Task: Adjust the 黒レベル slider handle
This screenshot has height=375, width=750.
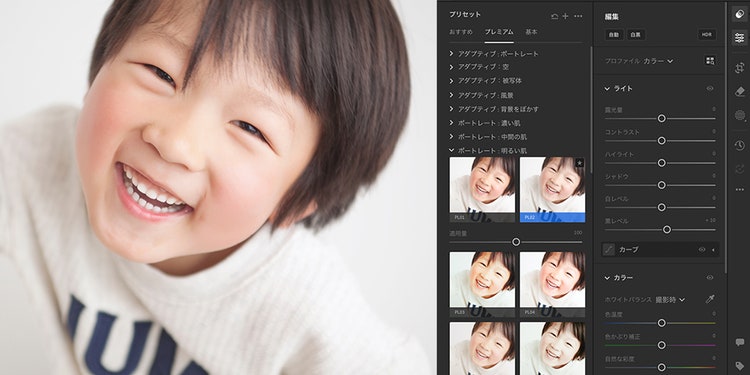Action: 667,230
